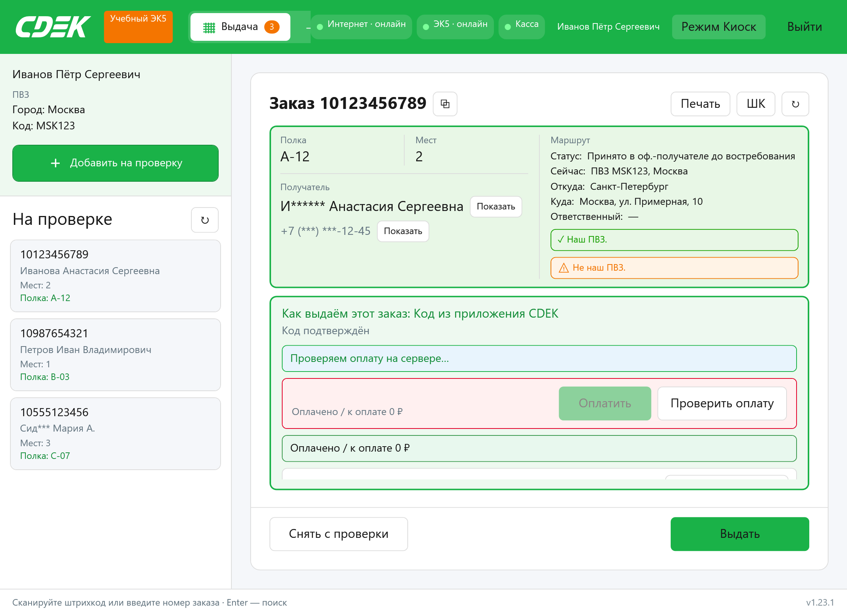This screenshot has height=616, width=847.
Task: Select order card 10123456789
Action: point(115,276)
